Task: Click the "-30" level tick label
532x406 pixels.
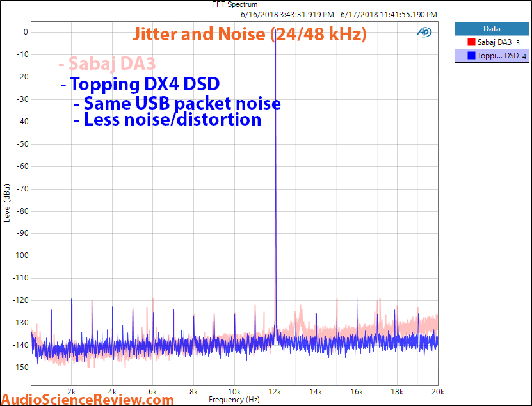Action: [23, 99]
